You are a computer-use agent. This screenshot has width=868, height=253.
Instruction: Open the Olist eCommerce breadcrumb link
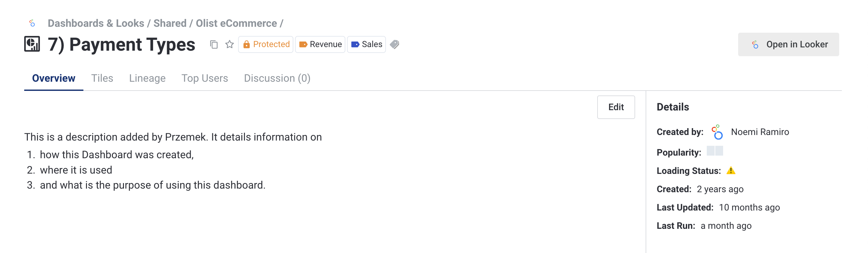click(236, 23)
